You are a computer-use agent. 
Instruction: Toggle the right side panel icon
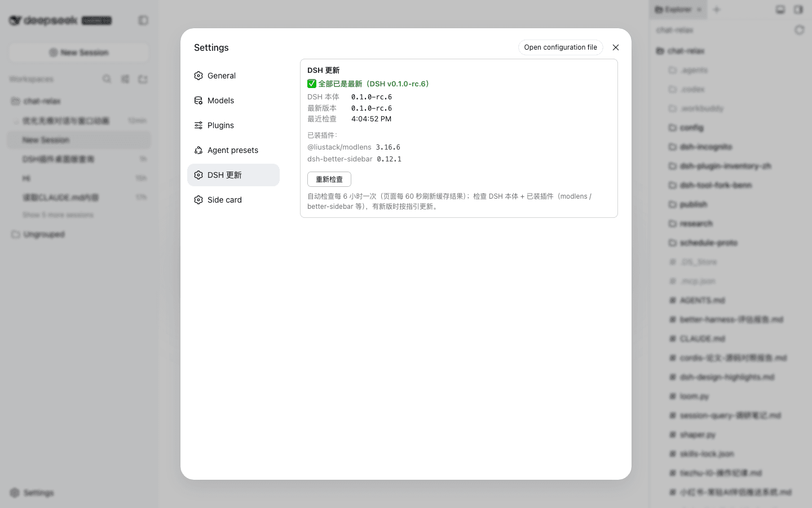coord(798,10)
